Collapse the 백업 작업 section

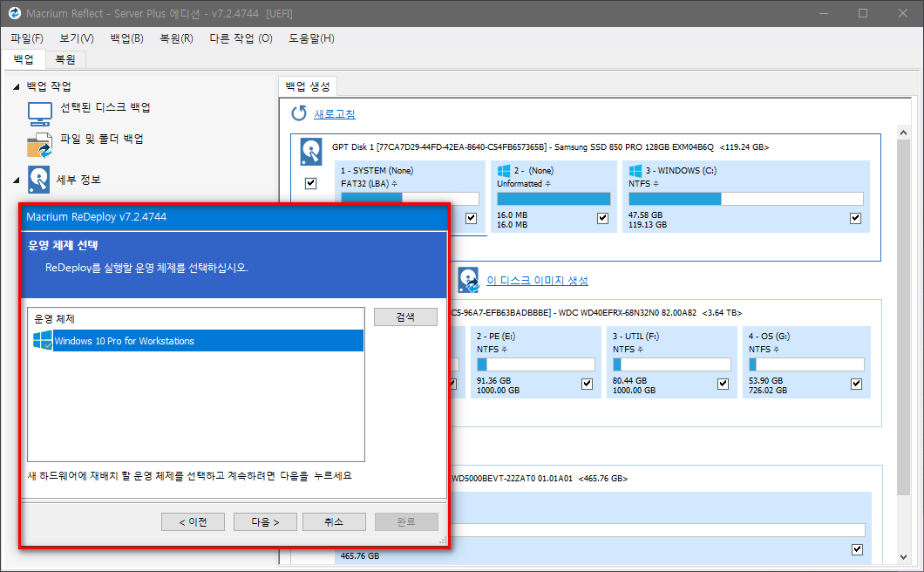pyautogui.click(x=16, y=86)
